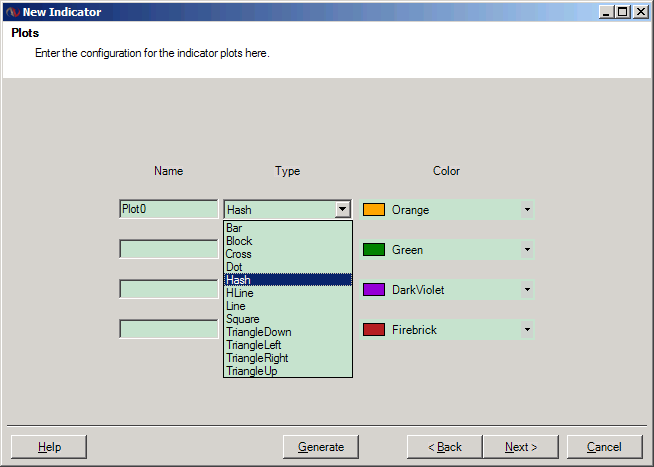Select TriangleDown from the list

[288, 331]
